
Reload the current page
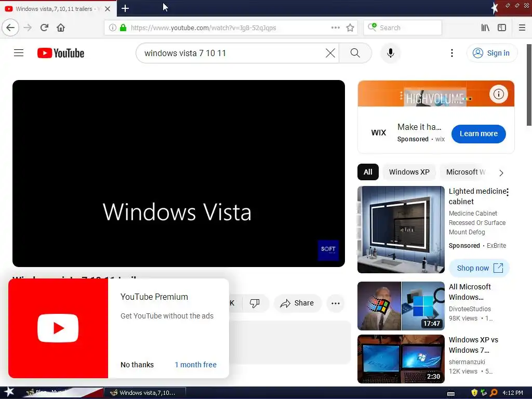coord(44,28)
